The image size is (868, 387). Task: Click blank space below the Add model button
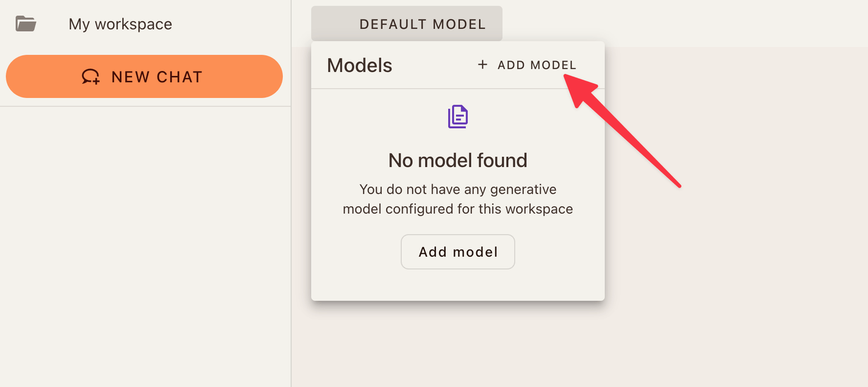click(x=458, y=285)
